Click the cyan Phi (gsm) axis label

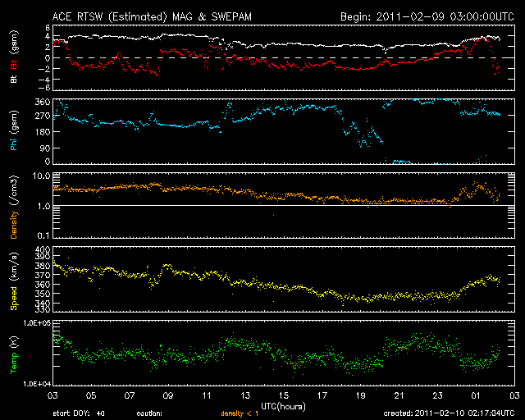[14, 131]
